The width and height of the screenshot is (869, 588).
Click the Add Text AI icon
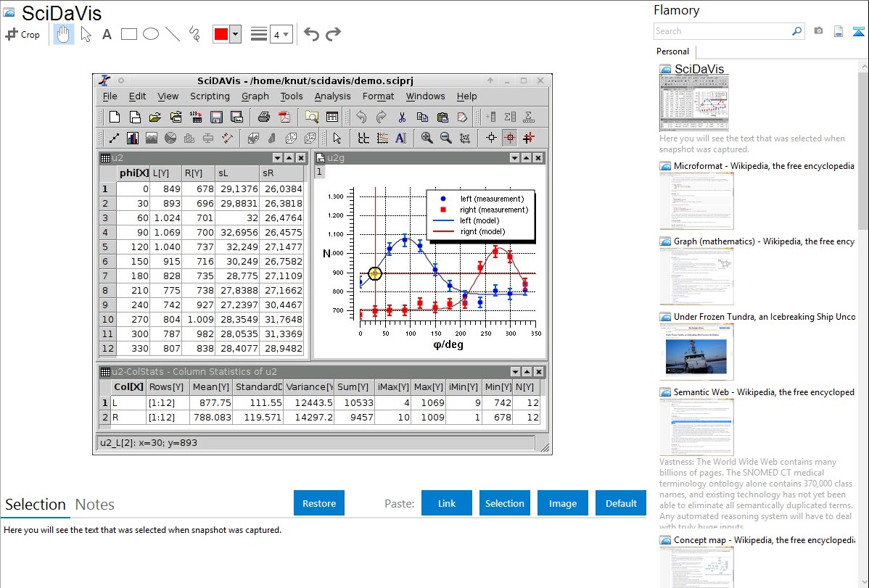(400, 138)
